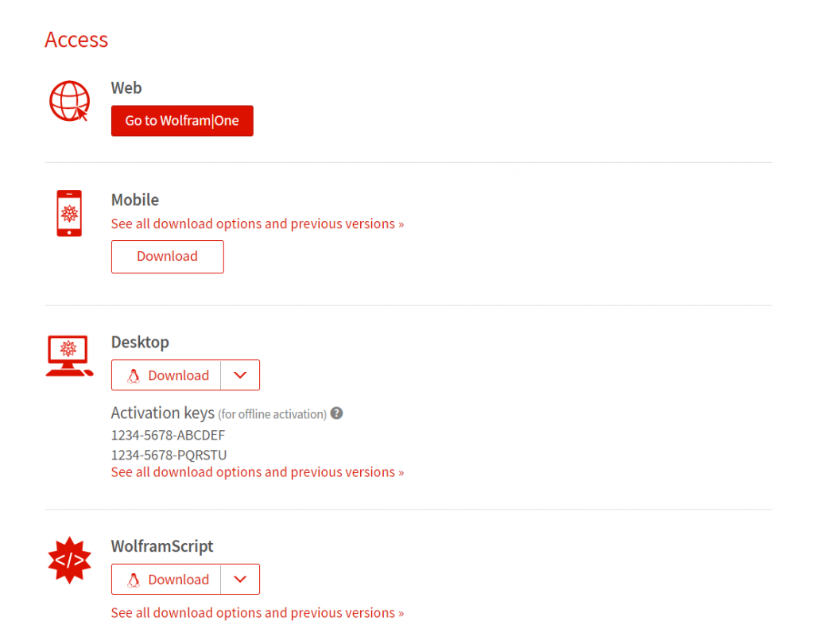Expand the Desktop Download platform dropdown arrow
This screenshot has width=814, height=644.
(x=240, y=374)
